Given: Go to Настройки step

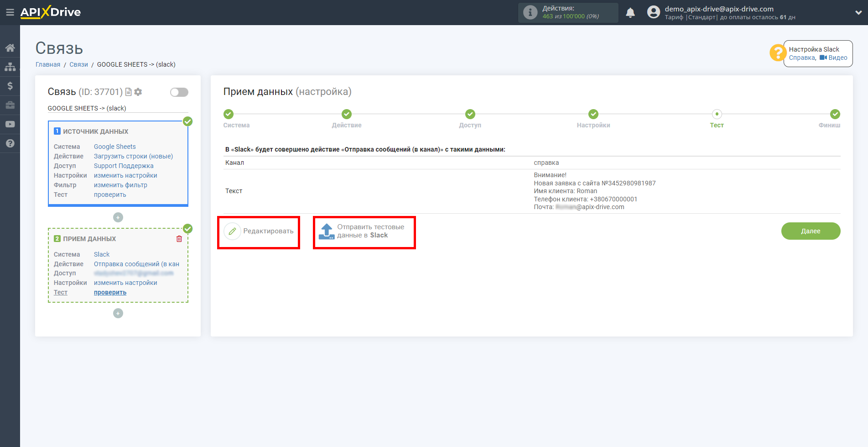Looking at the screenshot, I should (593, 114).
